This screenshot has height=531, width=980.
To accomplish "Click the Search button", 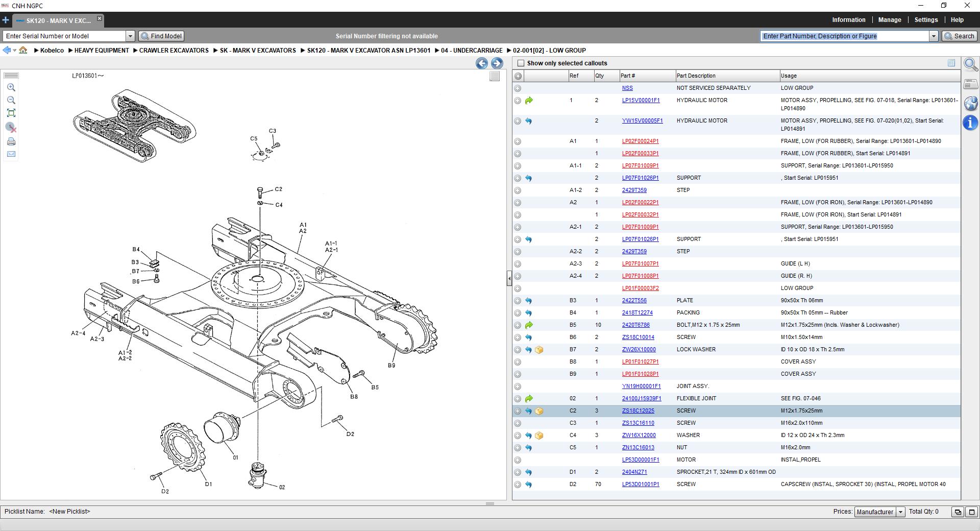I will (x=959, y=36).
